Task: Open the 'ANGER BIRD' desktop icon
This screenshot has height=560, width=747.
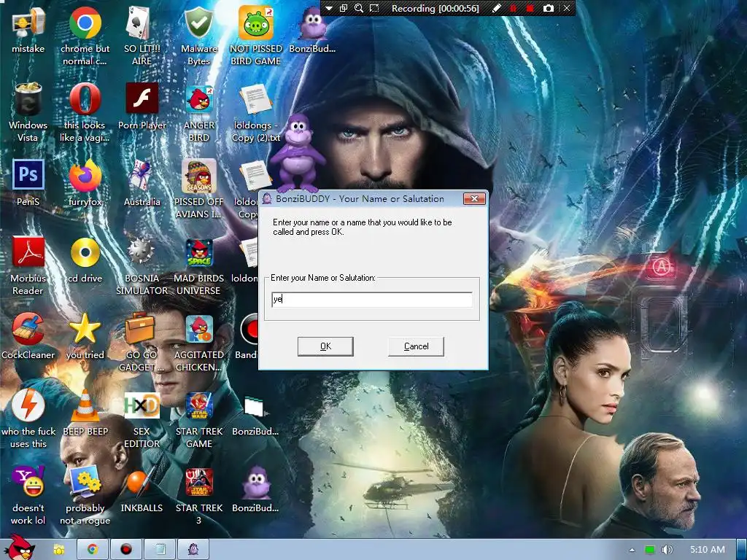Action: tap(198, 113)
